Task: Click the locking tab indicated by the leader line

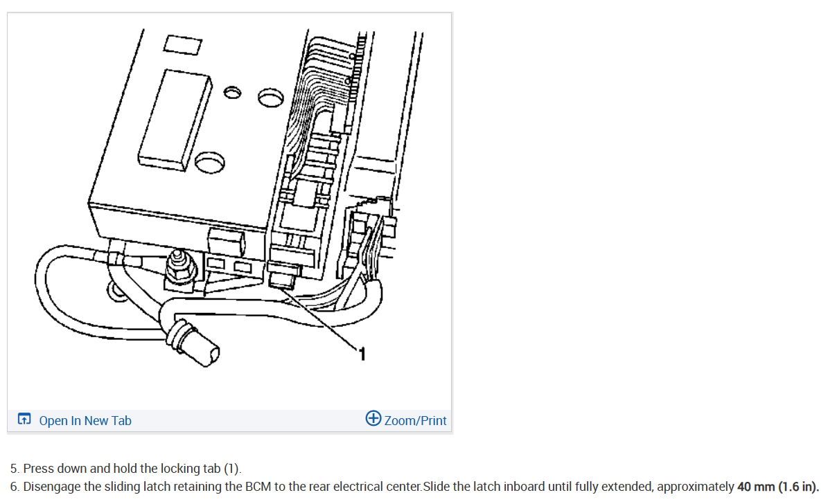Action: 282,280
